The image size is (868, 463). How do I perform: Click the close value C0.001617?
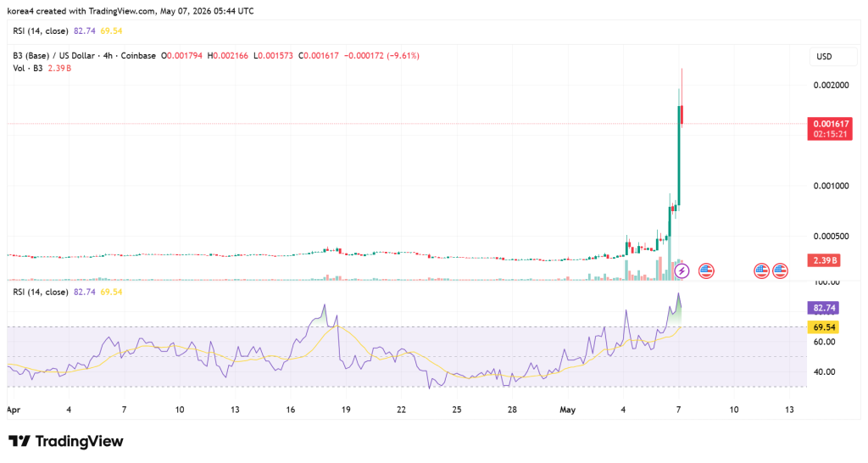(x=319, y=56)
